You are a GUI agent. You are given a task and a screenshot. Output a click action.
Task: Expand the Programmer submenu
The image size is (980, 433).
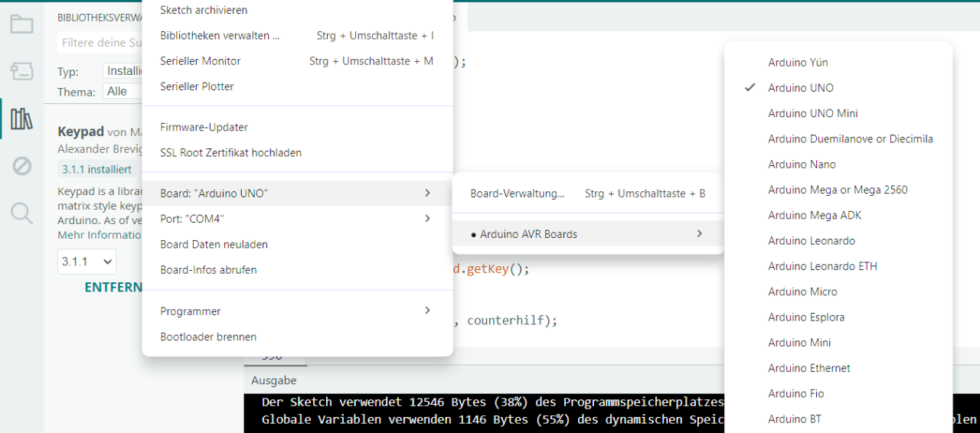click(x=297, y=311)
